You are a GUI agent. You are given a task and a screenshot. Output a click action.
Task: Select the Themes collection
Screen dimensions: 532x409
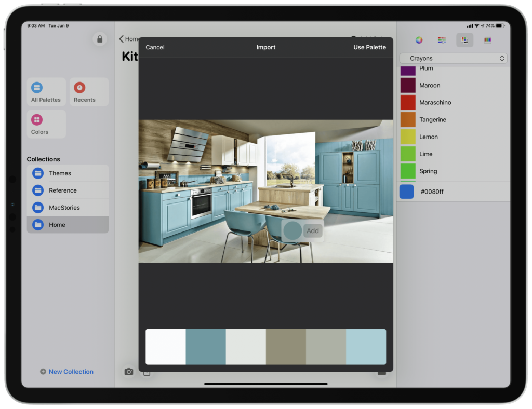coord(68,173)
